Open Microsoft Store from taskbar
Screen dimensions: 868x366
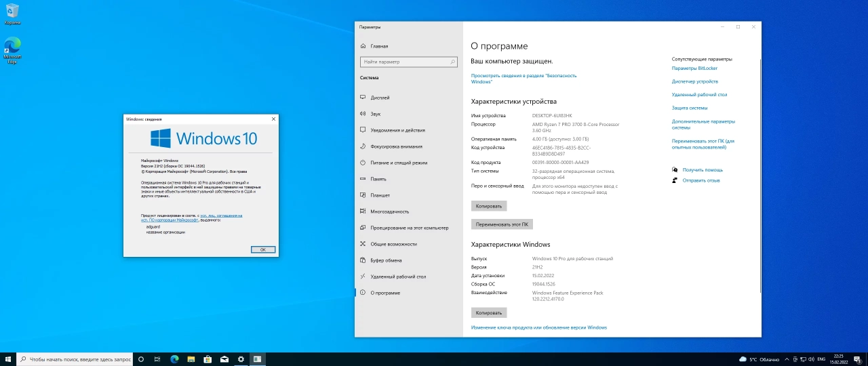pos(208,359)
